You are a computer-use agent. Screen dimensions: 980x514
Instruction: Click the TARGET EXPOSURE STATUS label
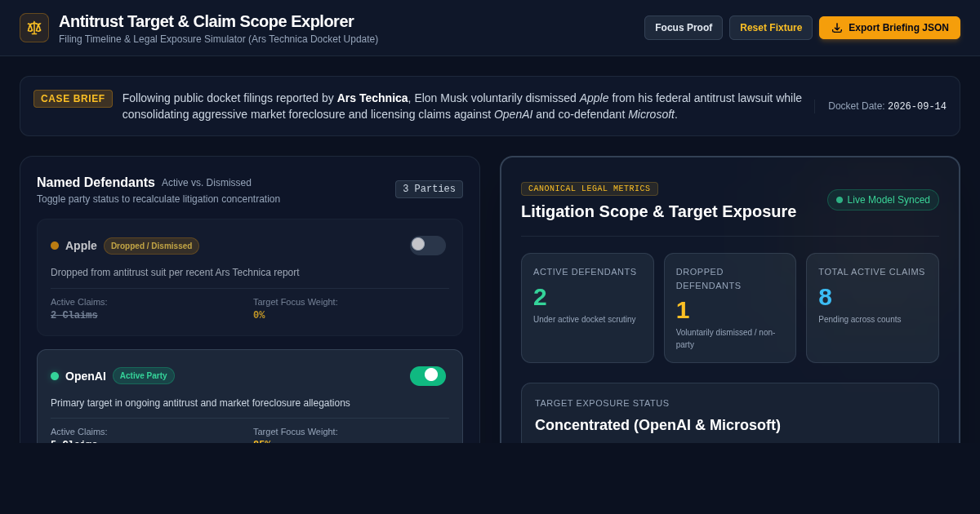[x=602, y=403]
